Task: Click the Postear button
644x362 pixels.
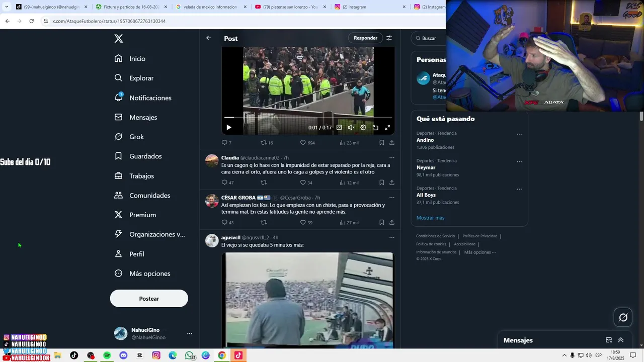Action: 149,299
